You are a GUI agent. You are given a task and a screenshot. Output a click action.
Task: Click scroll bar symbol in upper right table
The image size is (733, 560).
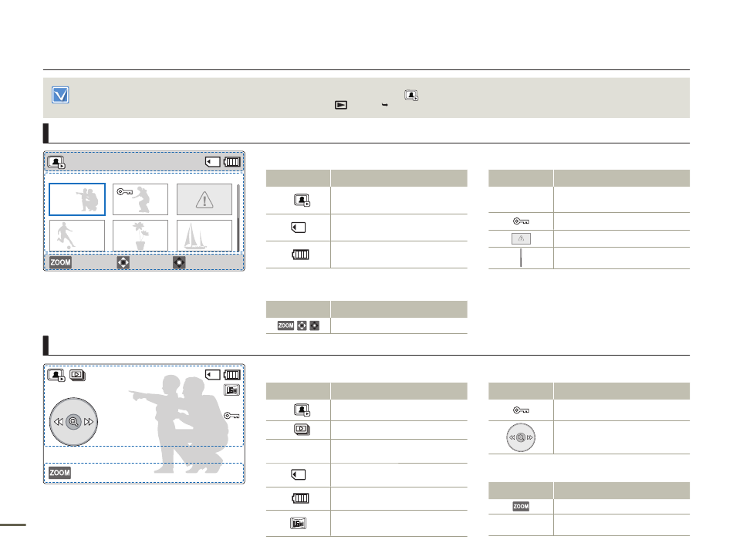[521, 258]
